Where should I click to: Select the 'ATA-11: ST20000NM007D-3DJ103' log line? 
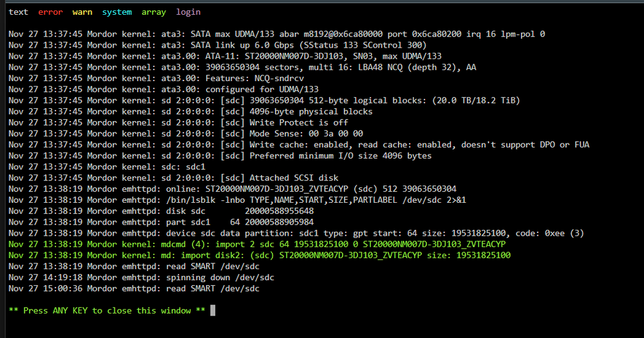point(225,56)
